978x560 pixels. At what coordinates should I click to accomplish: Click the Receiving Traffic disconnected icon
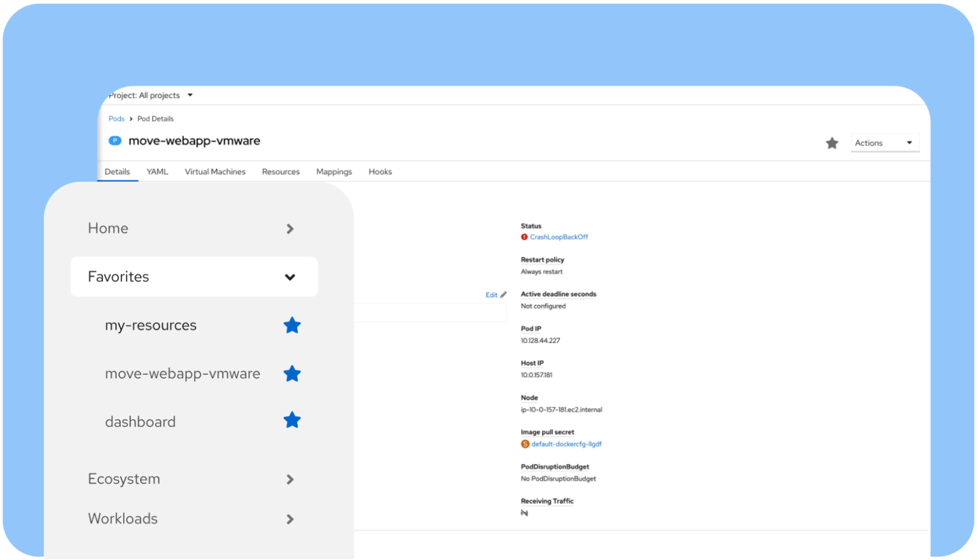pyautogui.click(x=524, y=513)
